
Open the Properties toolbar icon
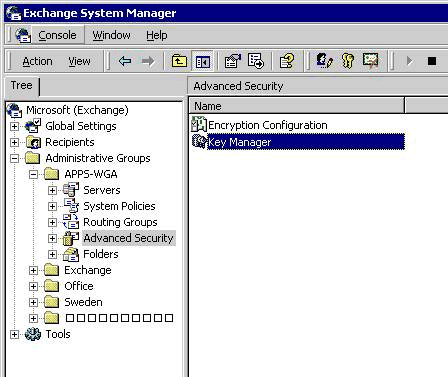coord(233,61)
